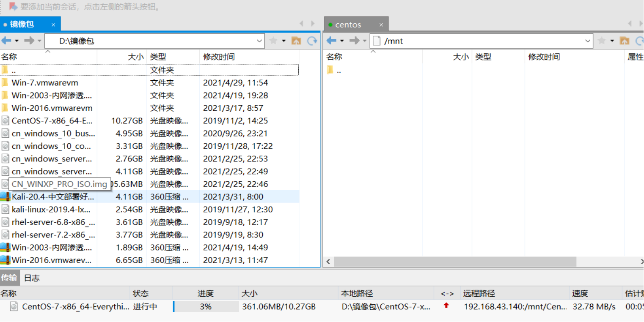
Task: Open the Win-7.vmwarevm folder
Action: pyautogui.click(x=44, y=82)
